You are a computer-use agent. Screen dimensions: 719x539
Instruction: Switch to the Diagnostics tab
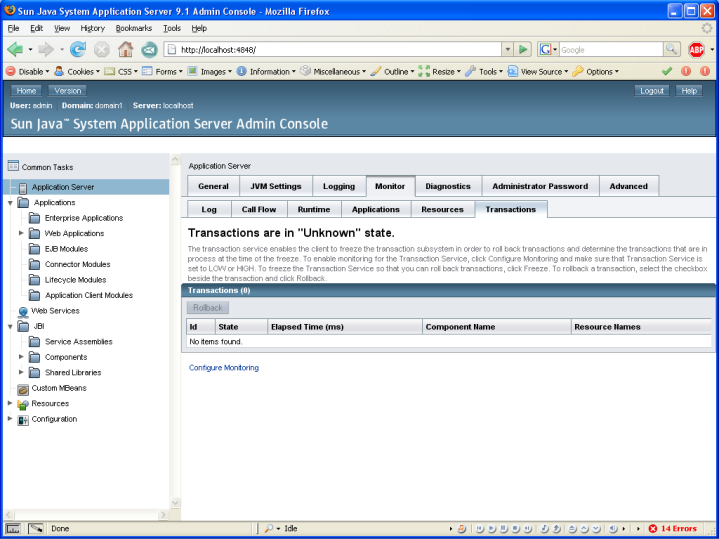coord(448,186)
